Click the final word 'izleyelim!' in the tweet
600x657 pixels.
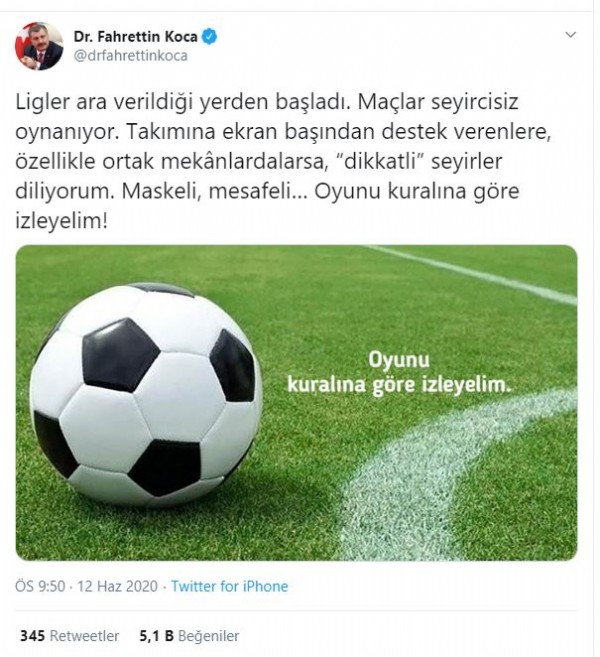(x=62, y=221)
